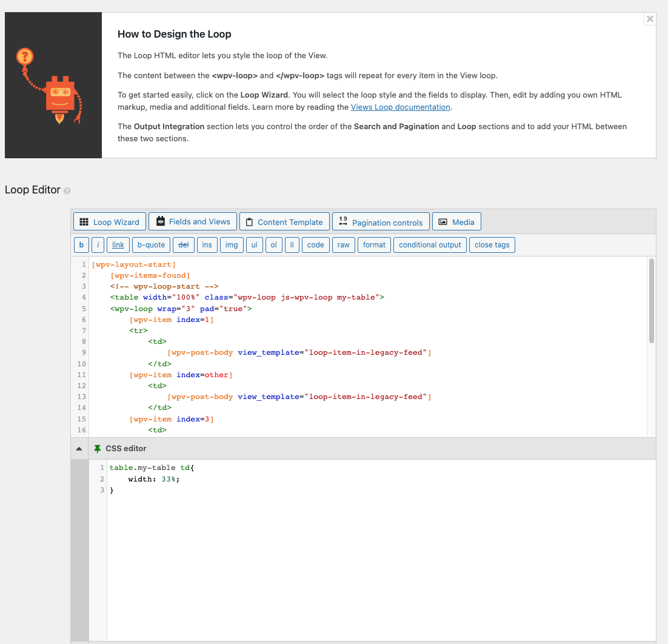This screenshot has width=668, height=644.
Task: Add Pagination controls
Action: (x=381, y=222)
